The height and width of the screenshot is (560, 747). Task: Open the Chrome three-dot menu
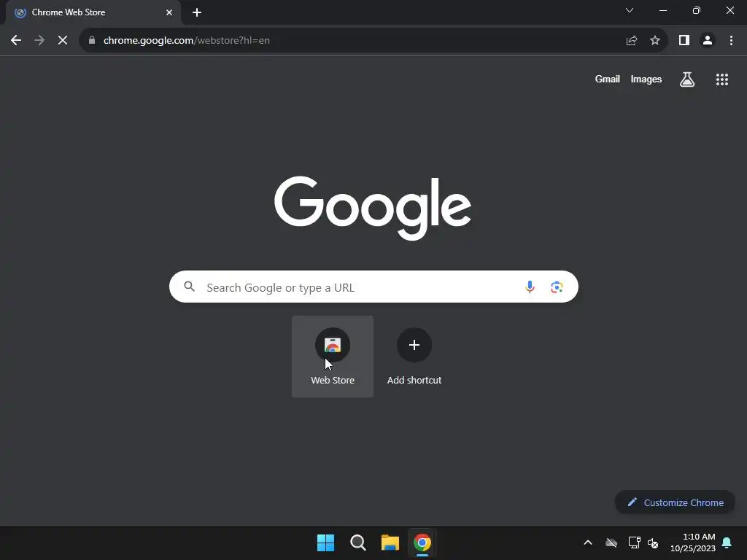click(731, 41)
